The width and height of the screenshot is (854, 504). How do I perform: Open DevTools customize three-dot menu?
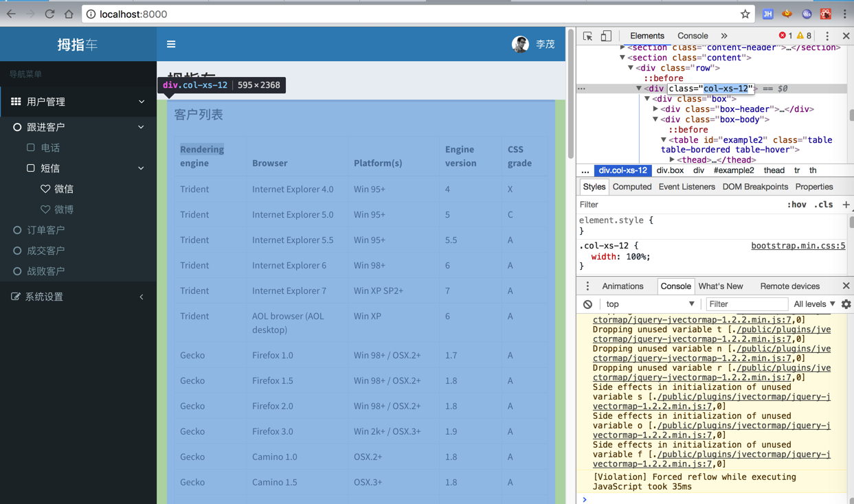click(x=827, y=36)
